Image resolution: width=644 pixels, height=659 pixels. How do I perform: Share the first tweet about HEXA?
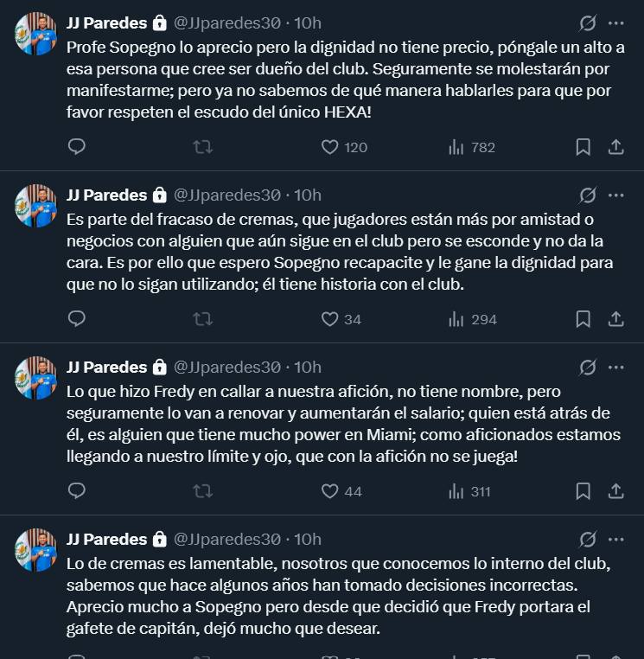coord(616,147)
